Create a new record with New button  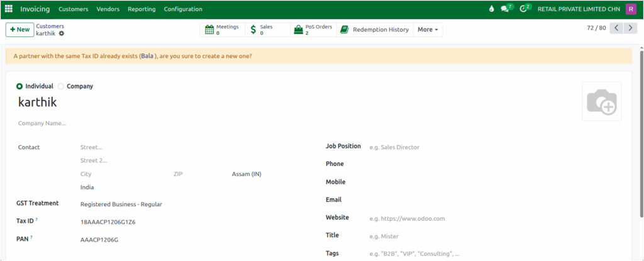click(x=19, y=30)
